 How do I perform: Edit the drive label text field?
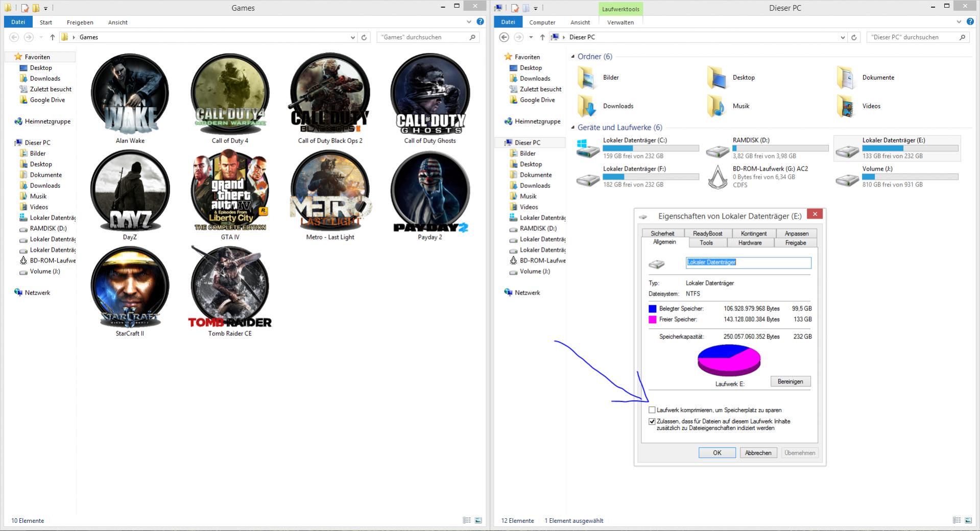click(748, 262)
